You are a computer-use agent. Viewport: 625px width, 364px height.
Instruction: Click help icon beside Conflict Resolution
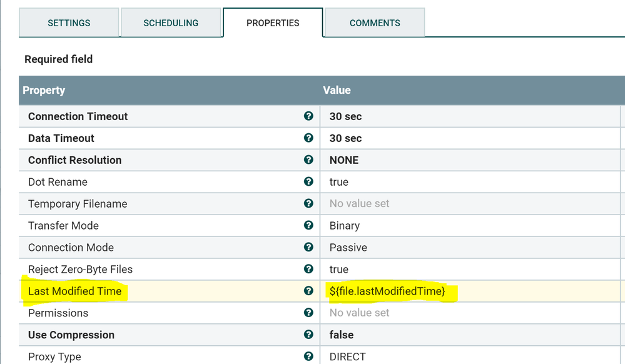click(308, 160)
